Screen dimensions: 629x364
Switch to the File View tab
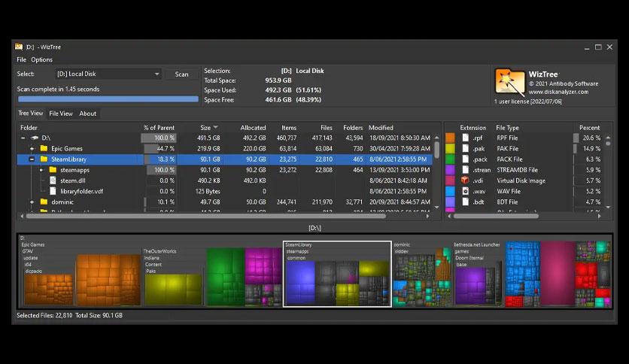(61, 114)
